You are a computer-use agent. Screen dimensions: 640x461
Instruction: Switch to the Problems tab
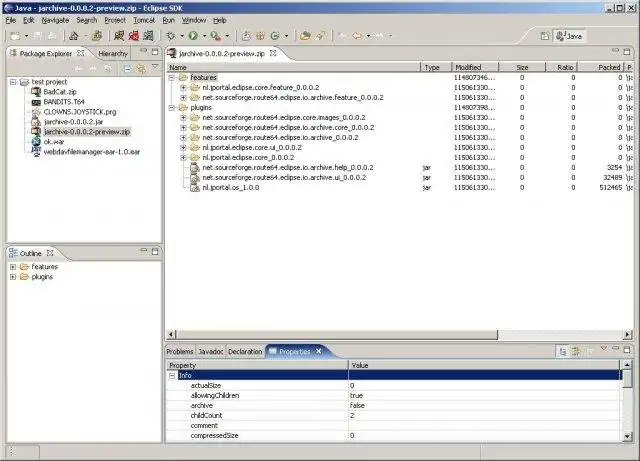[x=180, y=352]
